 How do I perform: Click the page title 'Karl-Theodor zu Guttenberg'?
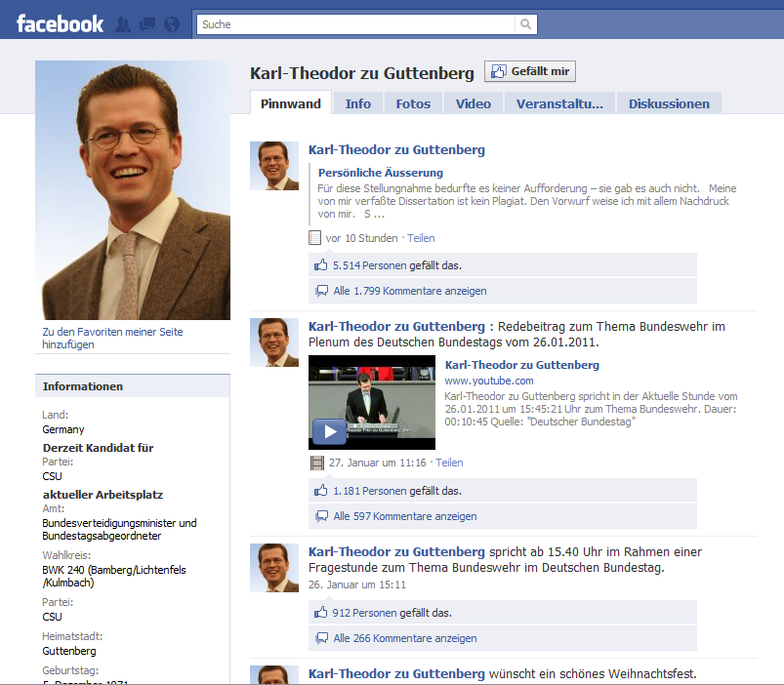(x=362, y=73)
